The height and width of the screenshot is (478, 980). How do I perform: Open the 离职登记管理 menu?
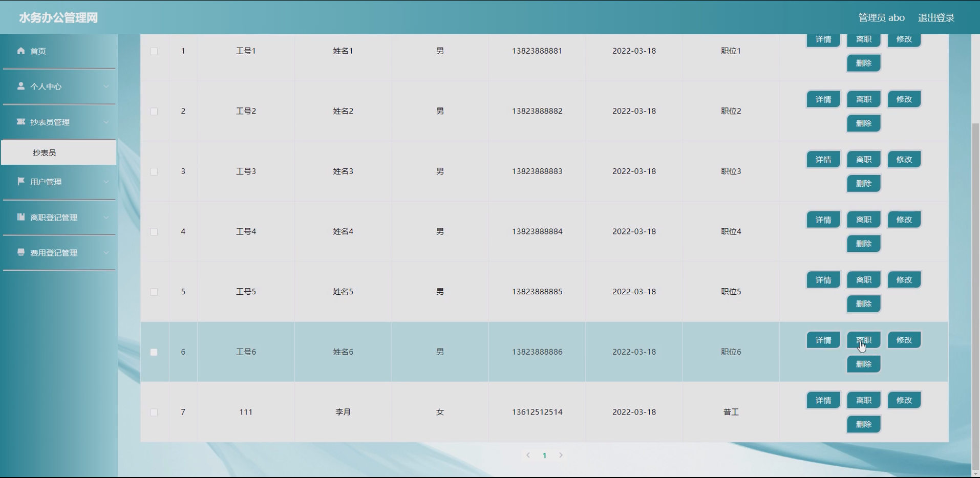pos(59,218)
